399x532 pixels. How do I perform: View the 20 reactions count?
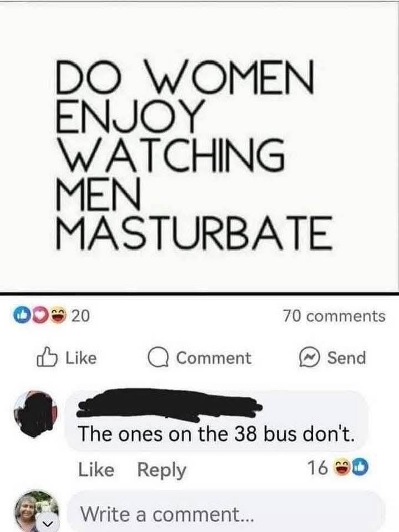coord(81,316)
